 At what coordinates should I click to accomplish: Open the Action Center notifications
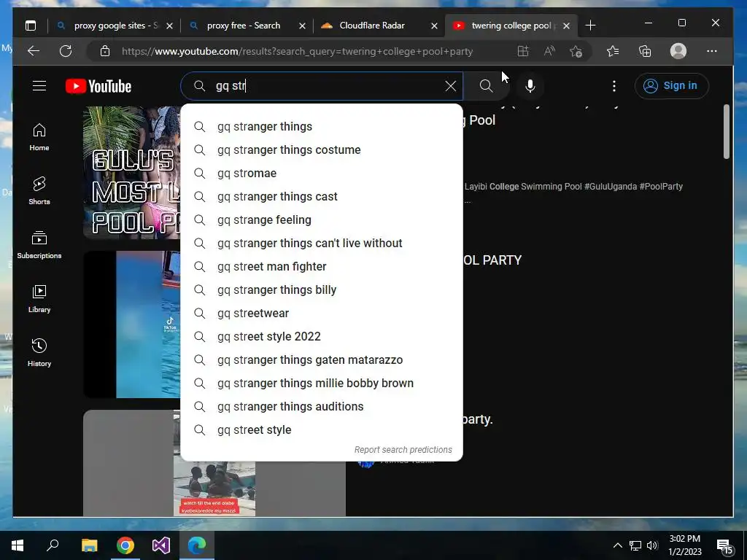(724, 547)
